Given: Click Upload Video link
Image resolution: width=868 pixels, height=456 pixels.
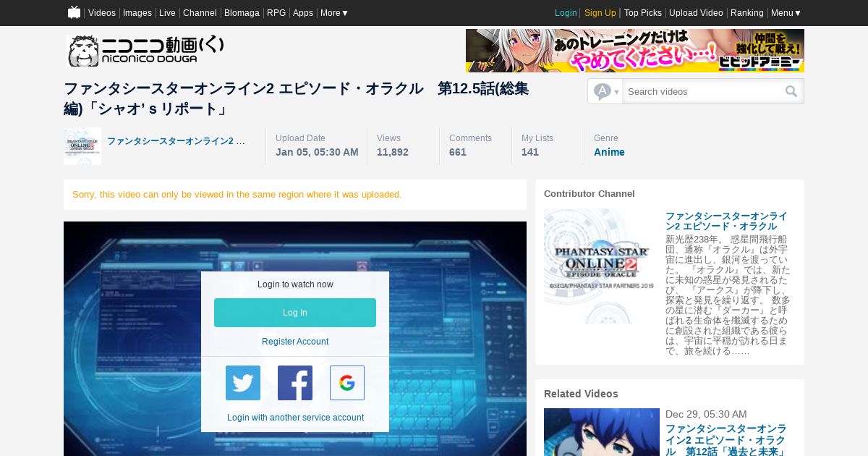Looking at the screenshot, I should [696, 13].
